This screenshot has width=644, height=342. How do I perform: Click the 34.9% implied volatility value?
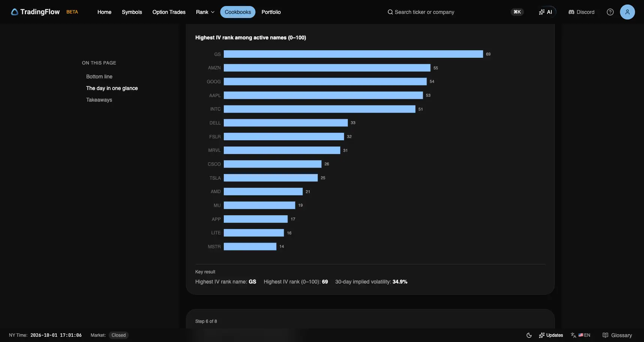pos(400,282)
